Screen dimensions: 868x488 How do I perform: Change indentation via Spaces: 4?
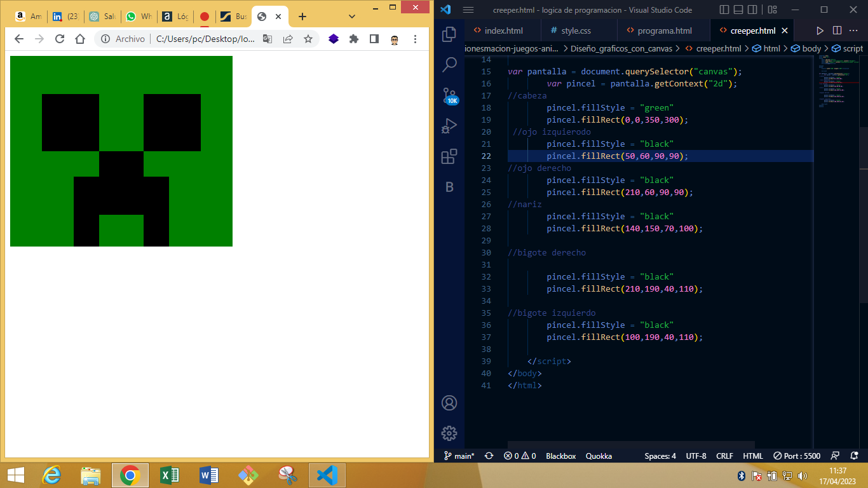point(660,456)
